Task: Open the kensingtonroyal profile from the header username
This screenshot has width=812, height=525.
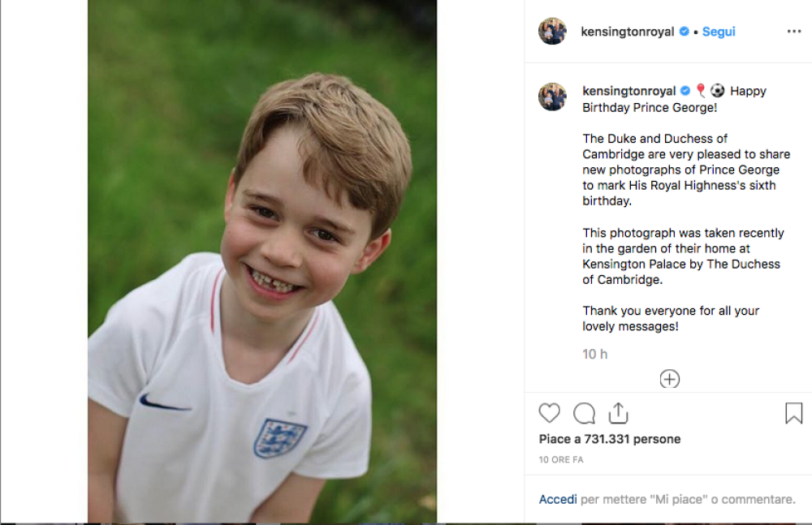Action: pos(628,32)
